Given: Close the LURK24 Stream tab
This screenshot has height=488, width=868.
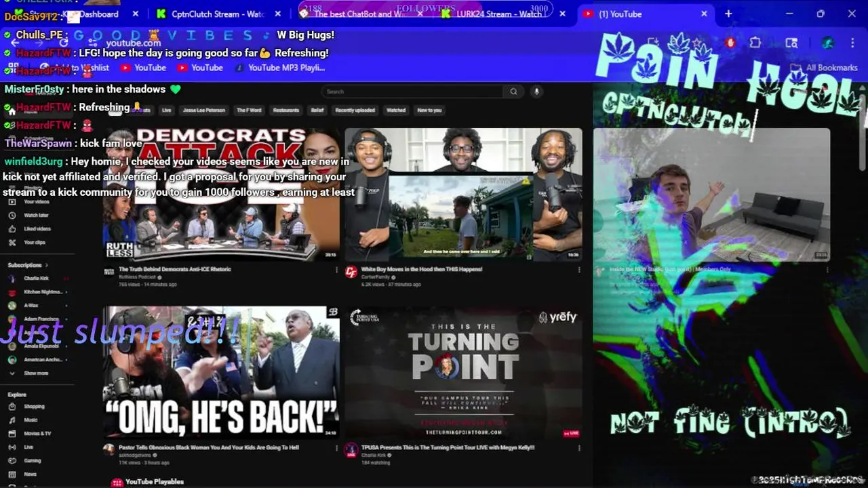Looking at the screenshot, I should point(562,14).
